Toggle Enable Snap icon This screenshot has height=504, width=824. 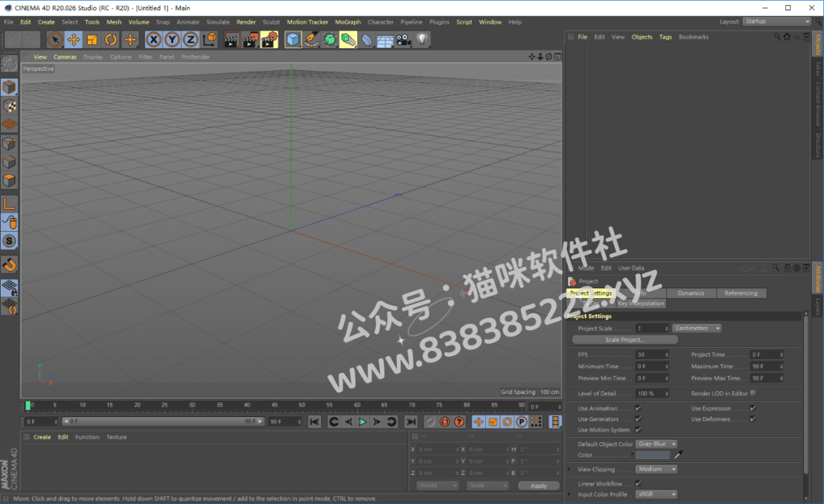pyautogui.click(x=9, y=265)
